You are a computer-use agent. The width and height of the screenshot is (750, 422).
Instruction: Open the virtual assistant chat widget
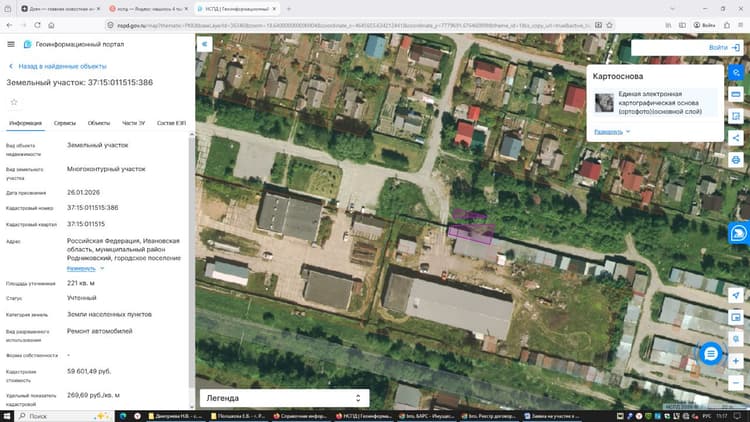click(739, 233)
